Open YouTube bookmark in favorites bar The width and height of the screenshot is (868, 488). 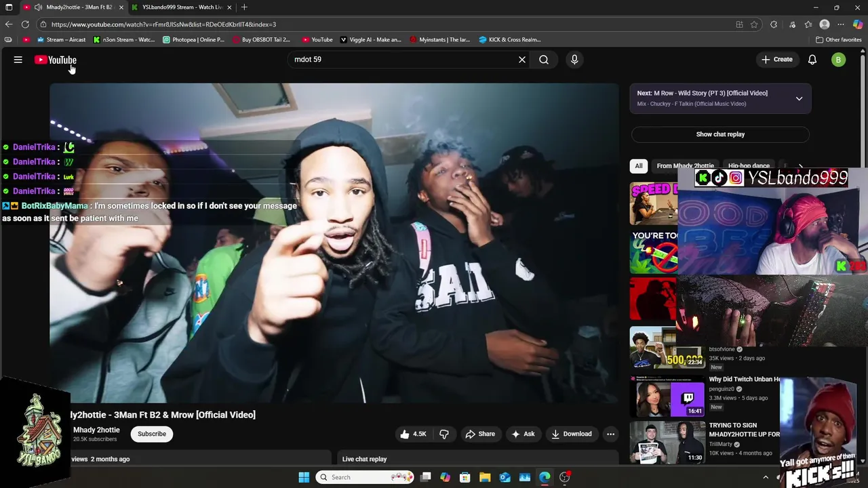pyautogui.click(x=317, y=39)
